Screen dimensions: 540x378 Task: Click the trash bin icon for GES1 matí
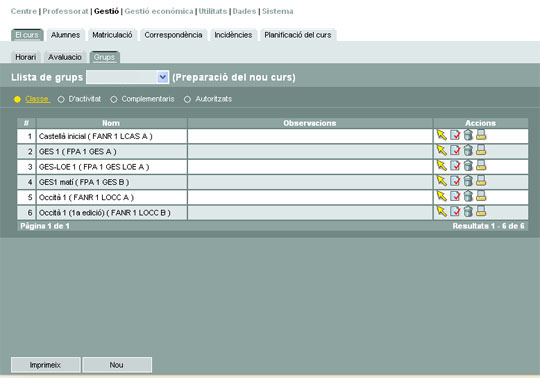coord(468,181)
